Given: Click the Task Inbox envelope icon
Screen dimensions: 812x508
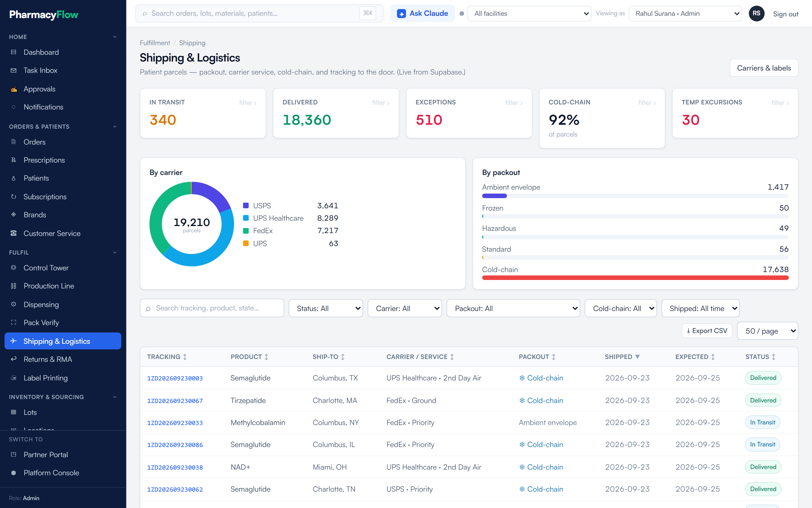Looking at the screenshot, I should [14, 71].
